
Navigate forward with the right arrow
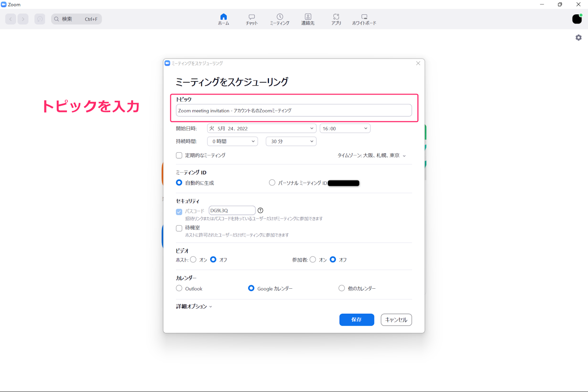click(23, 19)
